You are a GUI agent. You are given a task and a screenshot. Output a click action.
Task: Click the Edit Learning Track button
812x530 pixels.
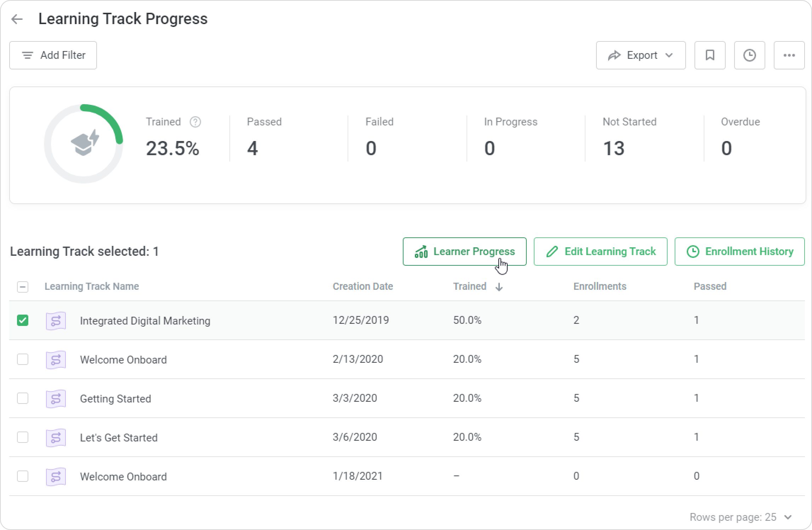(x=600, y=252)
